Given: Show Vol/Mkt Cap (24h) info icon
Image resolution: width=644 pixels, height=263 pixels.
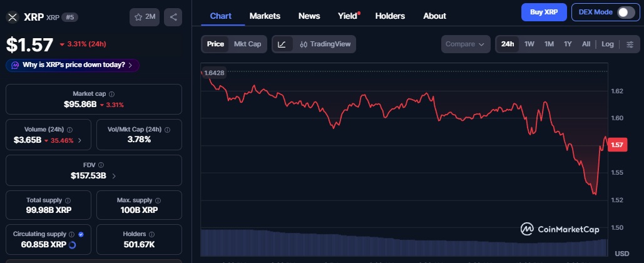Looking at the screenshot, I should (x=167, y=130).
